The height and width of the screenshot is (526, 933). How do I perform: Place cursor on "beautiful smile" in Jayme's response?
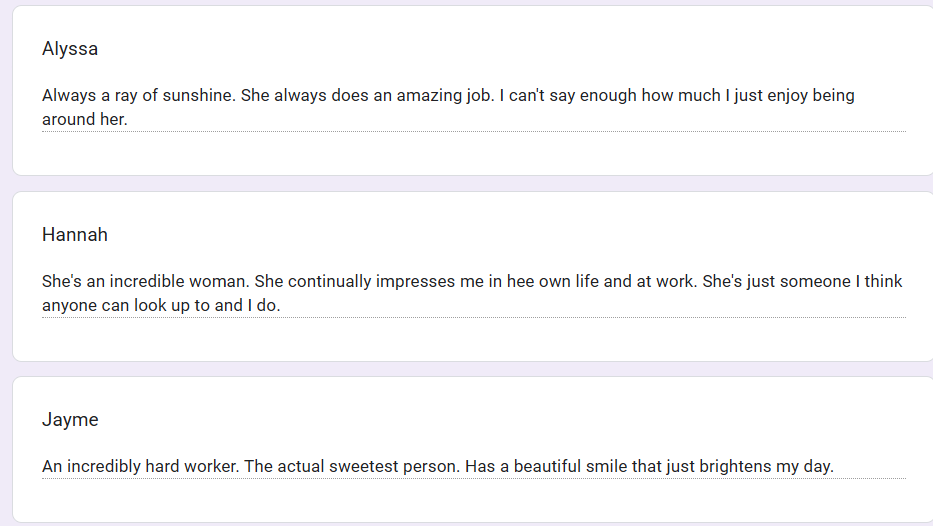click(569, 467)
